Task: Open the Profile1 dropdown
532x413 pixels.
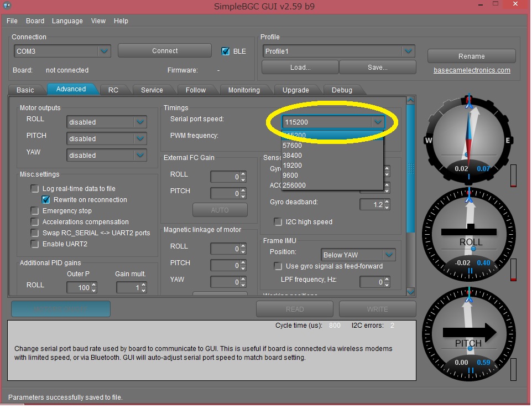Action: pyautogui.click(x=408, y=51)
